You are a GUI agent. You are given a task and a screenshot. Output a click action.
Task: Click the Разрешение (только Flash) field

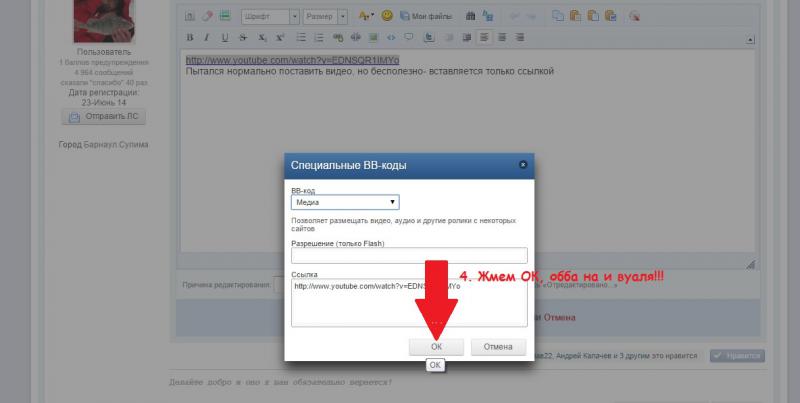coord(409,256)
